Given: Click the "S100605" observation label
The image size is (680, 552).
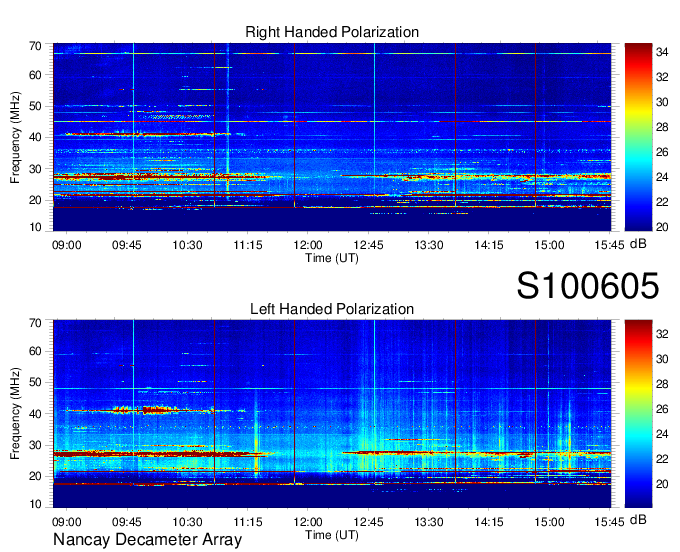Looking at the screenshot, I should pyautogui.click(x=588, y=286).
